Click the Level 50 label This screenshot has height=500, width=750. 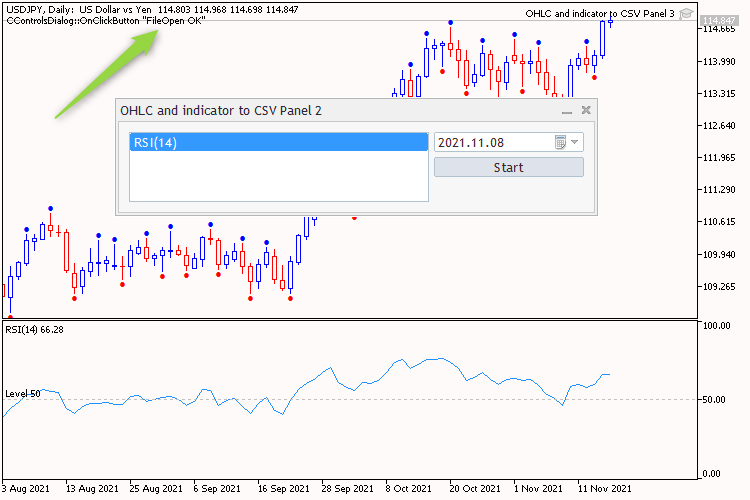22,393
